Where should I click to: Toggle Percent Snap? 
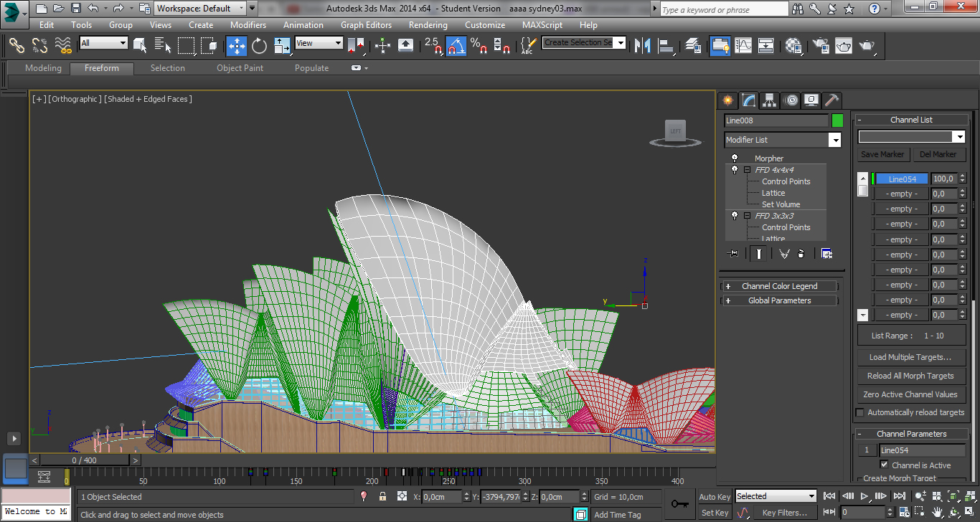479,46
